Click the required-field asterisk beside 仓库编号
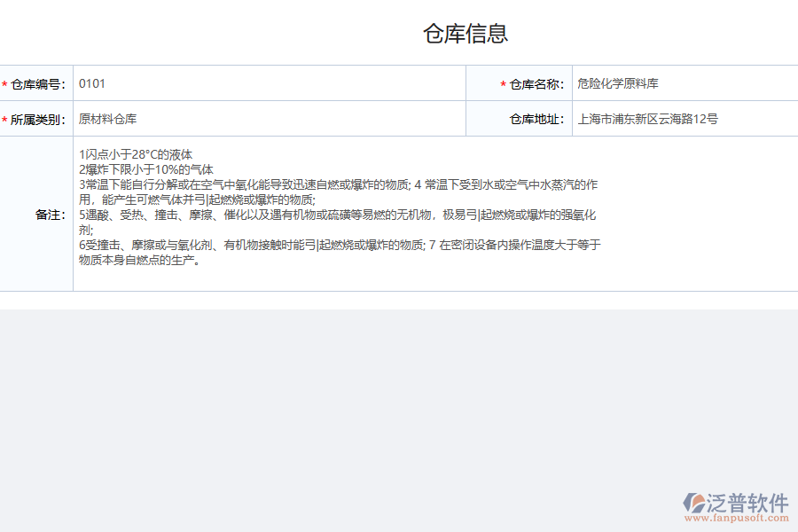 6,83
